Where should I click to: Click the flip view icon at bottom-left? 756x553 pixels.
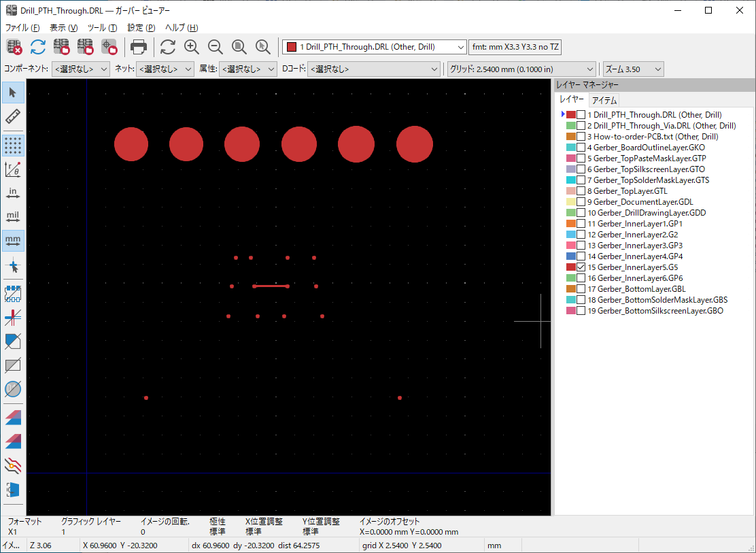pos(13,490)
